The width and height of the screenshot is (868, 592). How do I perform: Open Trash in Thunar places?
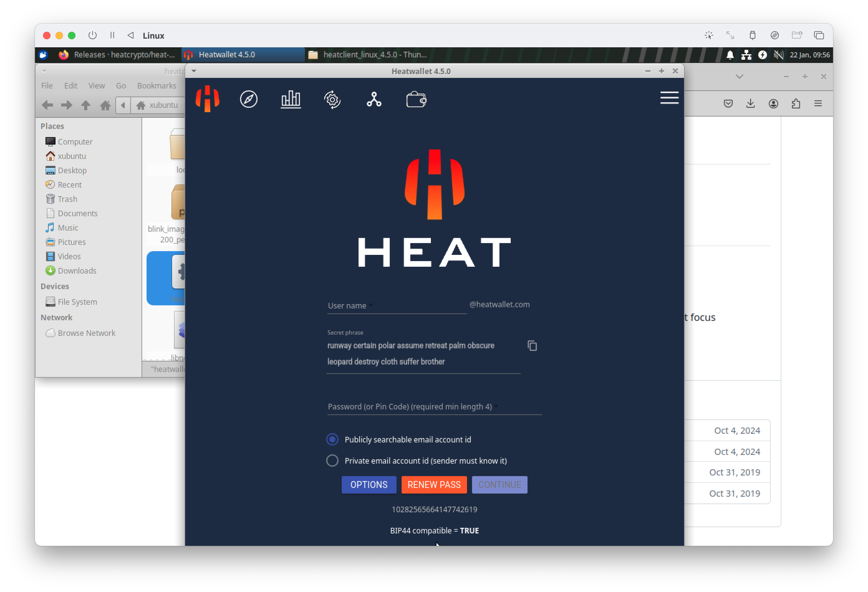click(x=61, y=199)
